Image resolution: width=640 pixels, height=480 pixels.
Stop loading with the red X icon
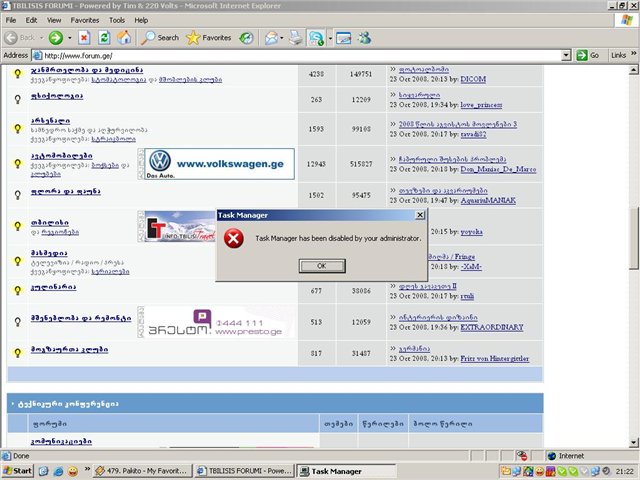[x=84, y=38]
